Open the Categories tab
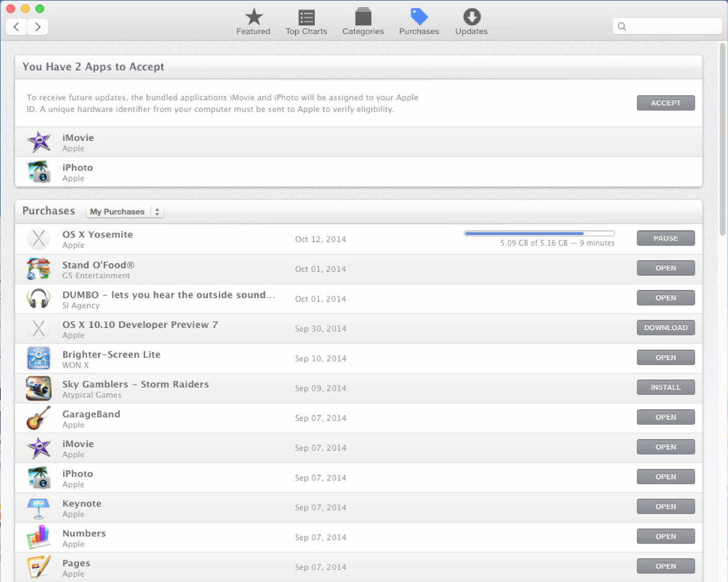This screenshot has height=582, width=728. (x=363, y=22)
